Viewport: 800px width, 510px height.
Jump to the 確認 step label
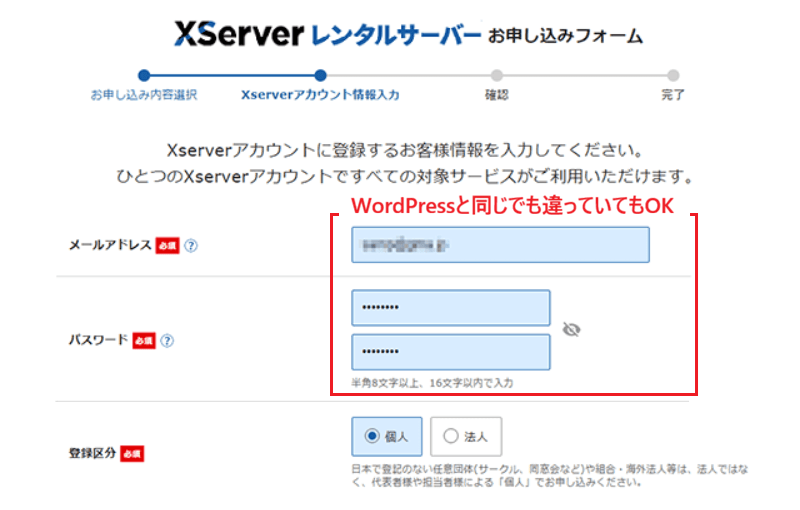coord(497,95)
